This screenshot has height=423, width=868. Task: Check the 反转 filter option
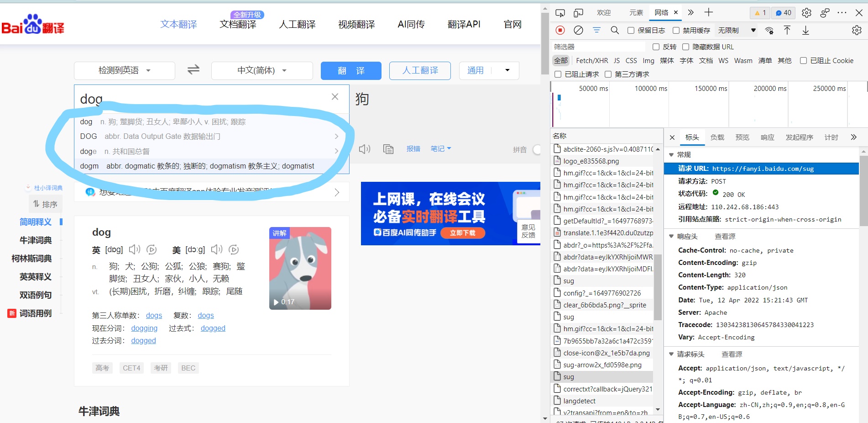(656, 47)
